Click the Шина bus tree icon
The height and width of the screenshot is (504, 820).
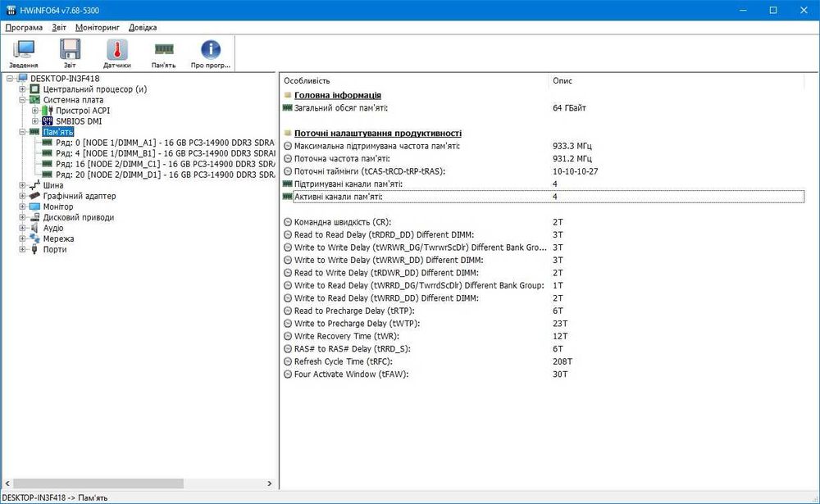pos(35,185)
